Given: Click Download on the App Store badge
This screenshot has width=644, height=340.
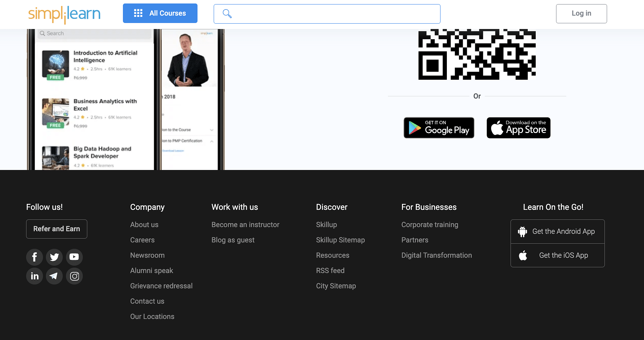Looking at the screenshot, I should pos(519,128).
